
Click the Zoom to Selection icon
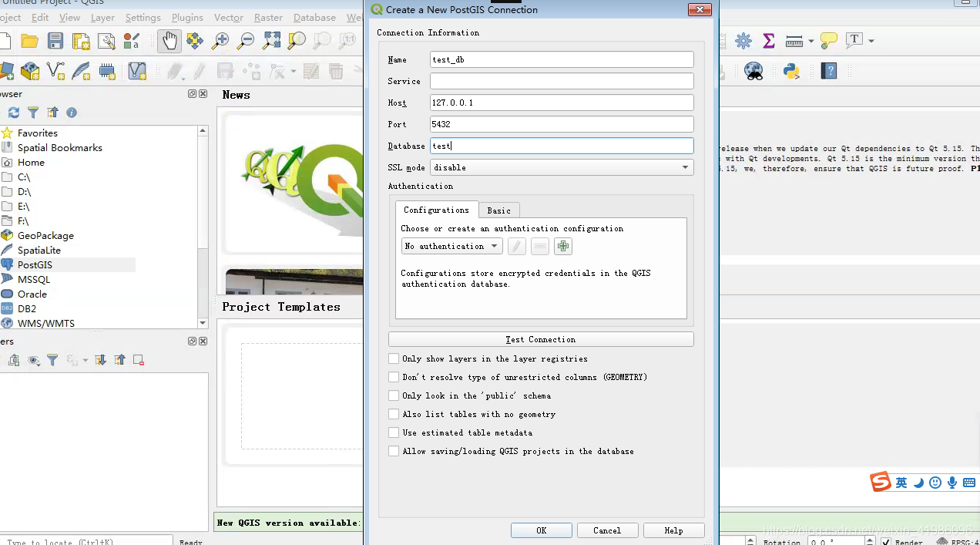click(297, 41)
